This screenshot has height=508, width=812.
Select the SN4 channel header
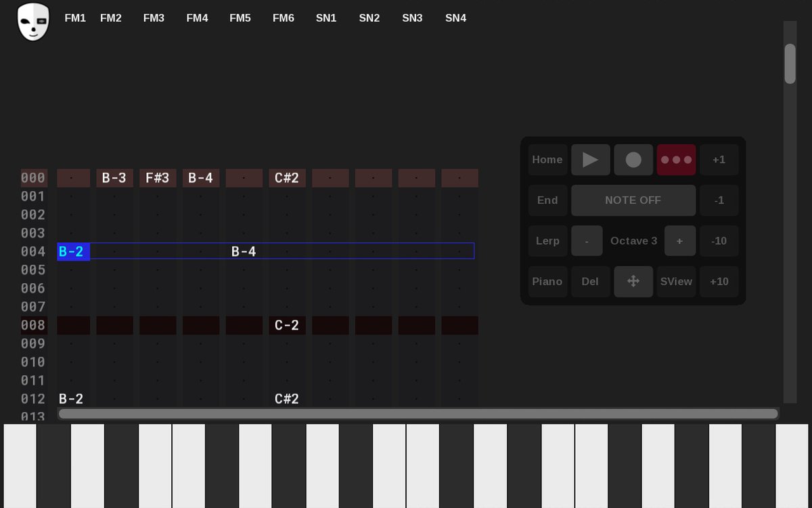[x=455, y=18]
